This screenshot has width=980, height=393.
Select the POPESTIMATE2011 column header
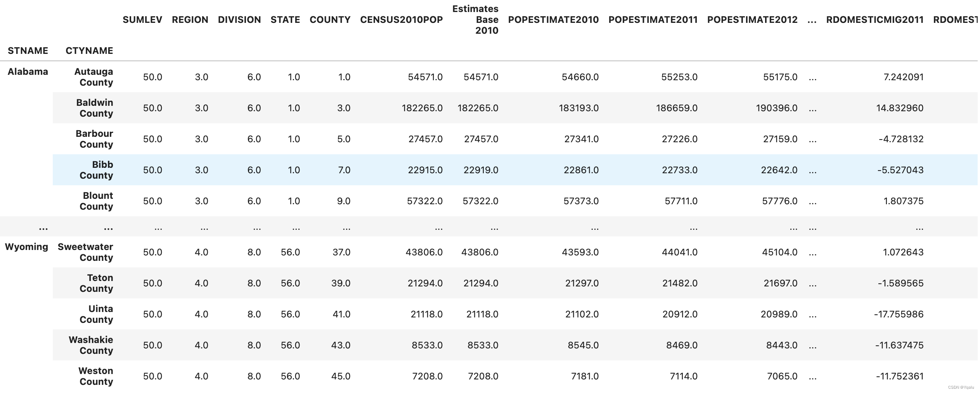[653, 20]
